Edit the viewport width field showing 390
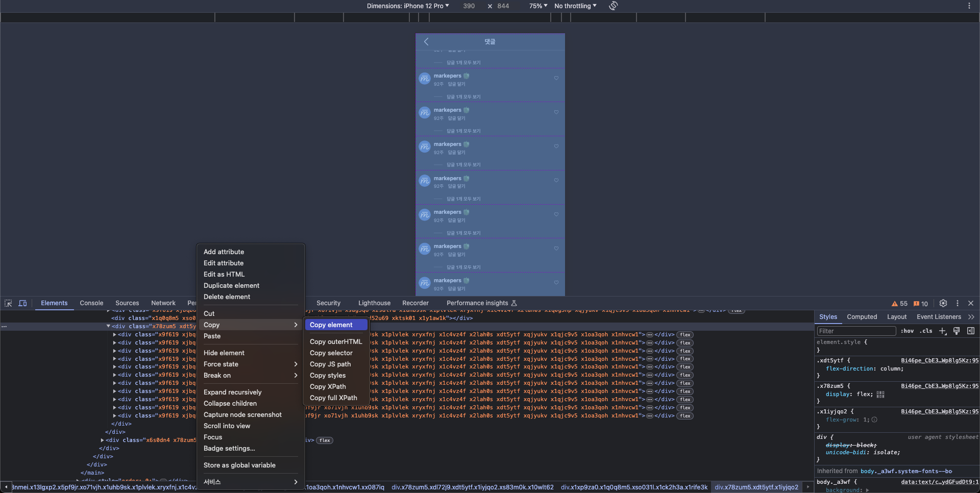The height and width of the screenshot is (493, 980). pyautogui.click(x=469, y=6)
